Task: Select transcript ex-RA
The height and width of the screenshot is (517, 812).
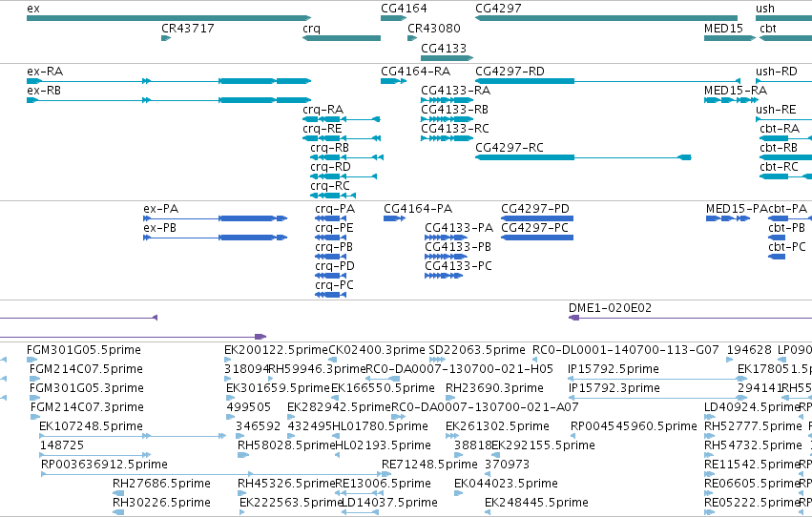Action: (x=169, y=81)
